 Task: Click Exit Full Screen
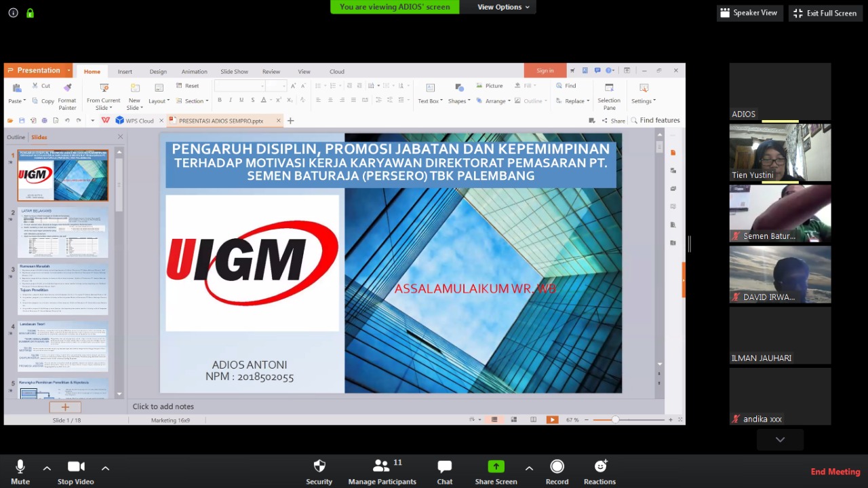(825, 13)
